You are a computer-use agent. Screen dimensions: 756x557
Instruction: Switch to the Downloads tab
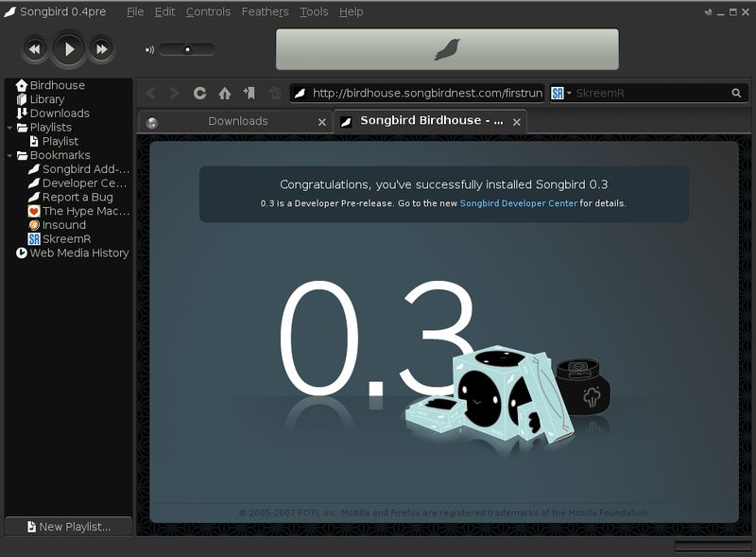tap(237, 122)
